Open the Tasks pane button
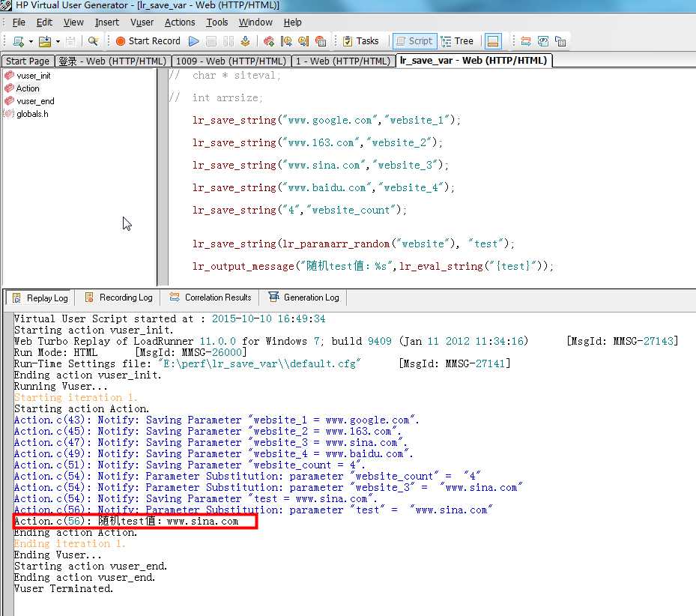Viewport: 696px width, 616px height. 361,41
